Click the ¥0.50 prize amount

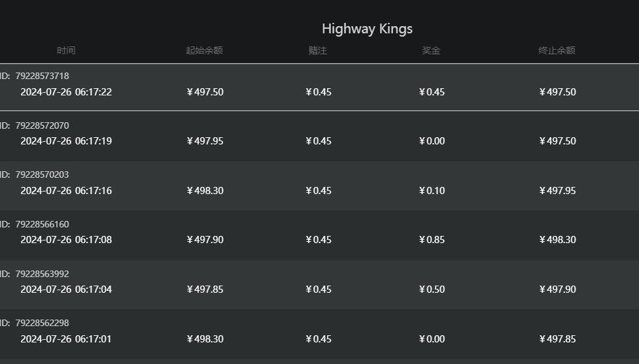(432, 290)
